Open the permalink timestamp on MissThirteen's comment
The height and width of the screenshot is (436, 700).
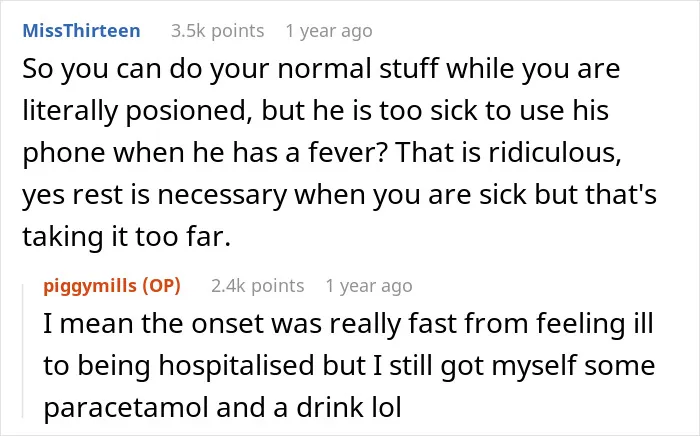pyautogui.click(x=329, y=31)
